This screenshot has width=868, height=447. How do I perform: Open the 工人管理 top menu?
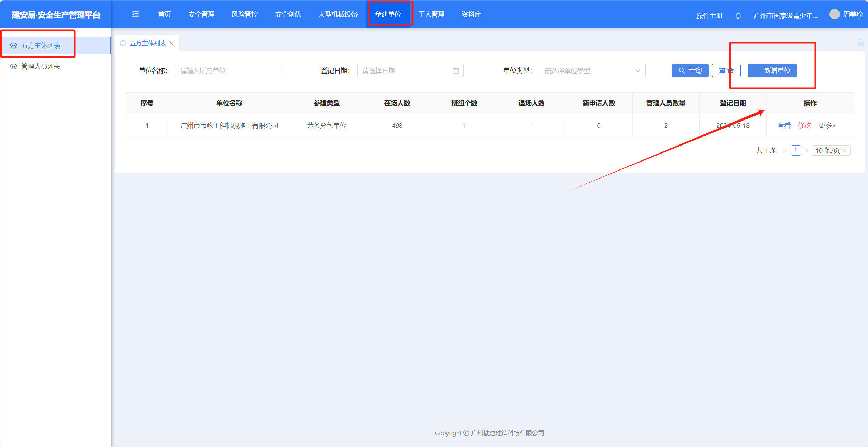[x=431, y=14]
